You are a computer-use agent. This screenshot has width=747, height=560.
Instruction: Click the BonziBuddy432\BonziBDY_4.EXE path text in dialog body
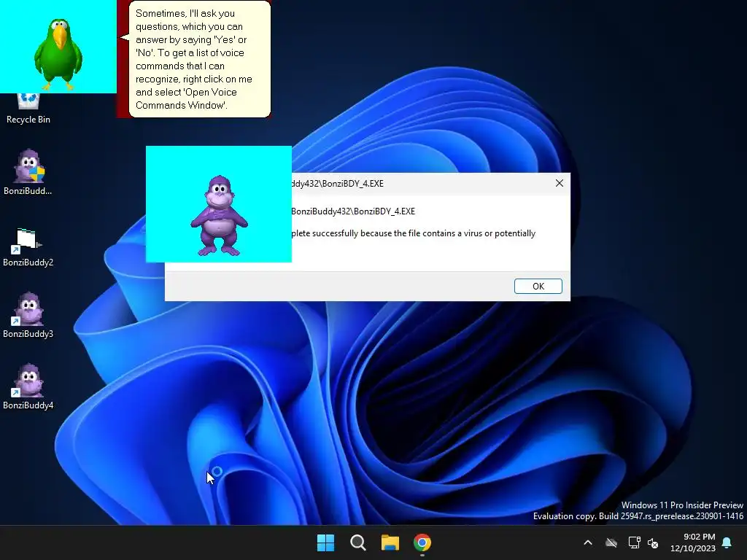click(x=353, y=211)
